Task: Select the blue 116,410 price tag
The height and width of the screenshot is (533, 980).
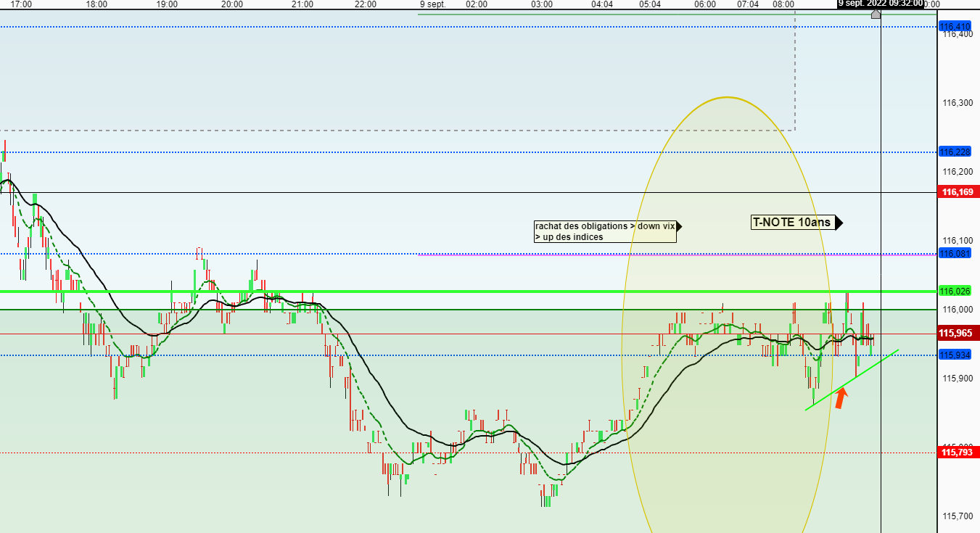Action: pos(955,27)
